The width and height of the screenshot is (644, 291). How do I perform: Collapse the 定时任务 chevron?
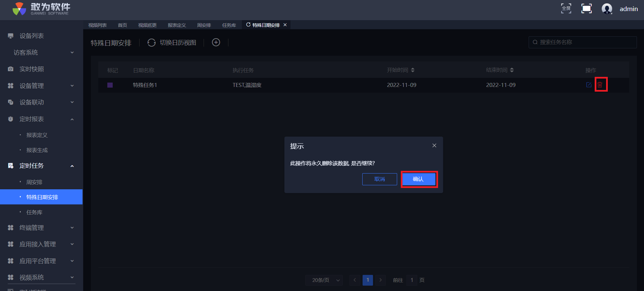click(72, 166)
